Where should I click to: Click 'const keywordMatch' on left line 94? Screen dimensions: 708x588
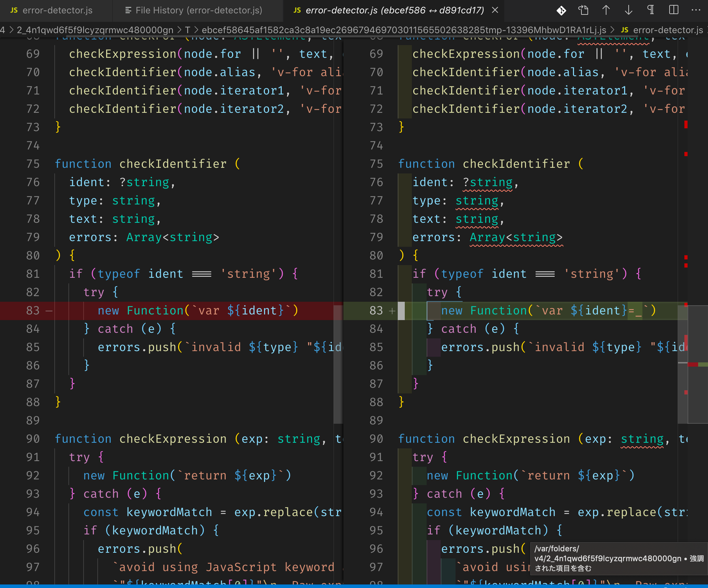[x=148, y=512]
